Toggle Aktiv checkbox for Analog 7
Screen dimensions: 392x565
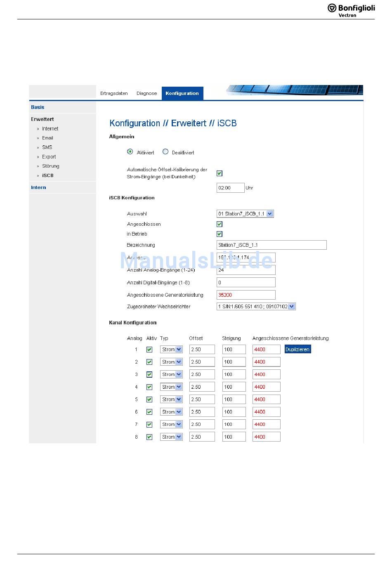(149, 425)
